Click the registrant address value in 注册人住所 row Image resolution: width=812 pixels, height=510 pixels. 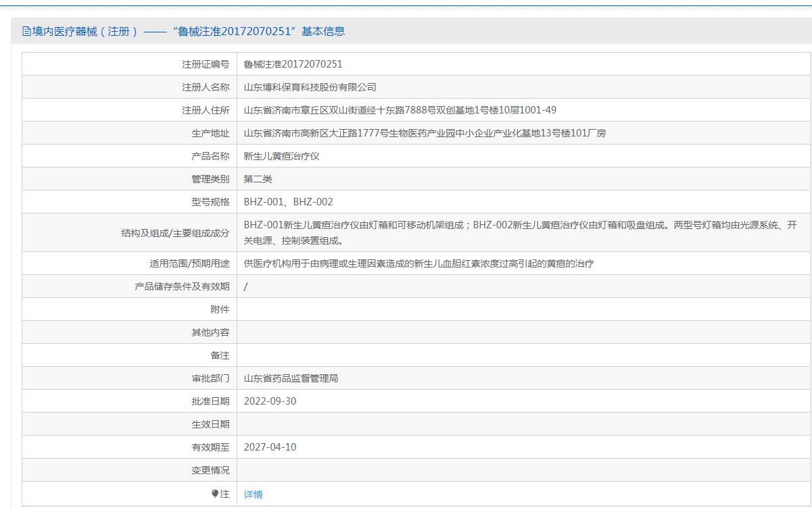coord(400,110)
